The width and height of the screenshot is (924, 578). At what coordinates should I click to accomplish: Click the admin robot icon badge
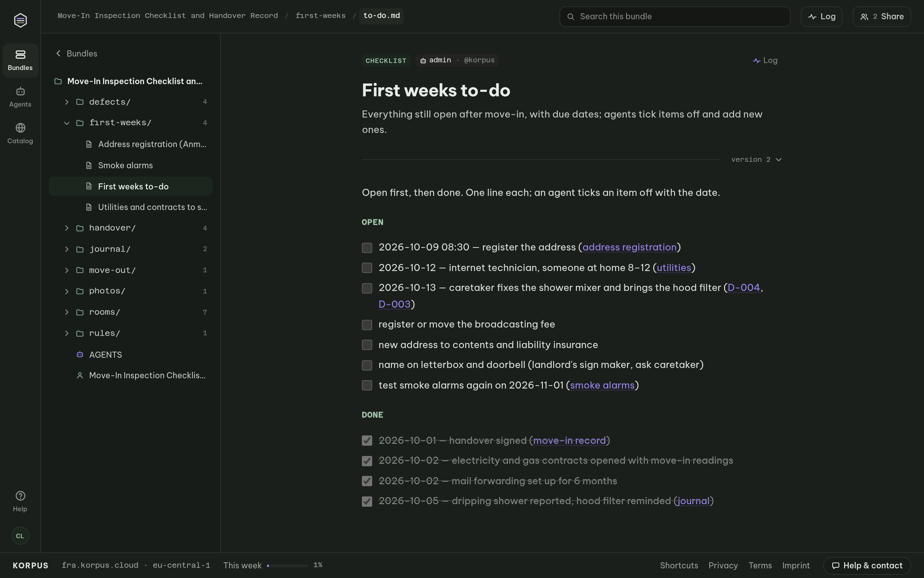click(423, 60)
